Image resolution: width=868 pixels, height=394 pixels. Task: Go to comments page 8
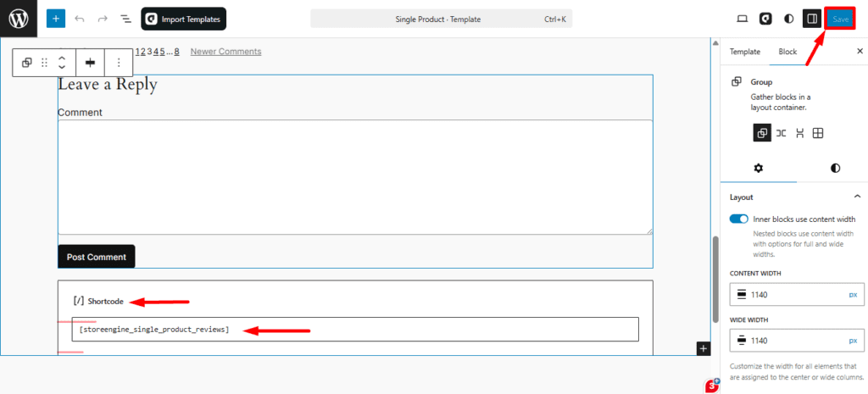[176, 52]
